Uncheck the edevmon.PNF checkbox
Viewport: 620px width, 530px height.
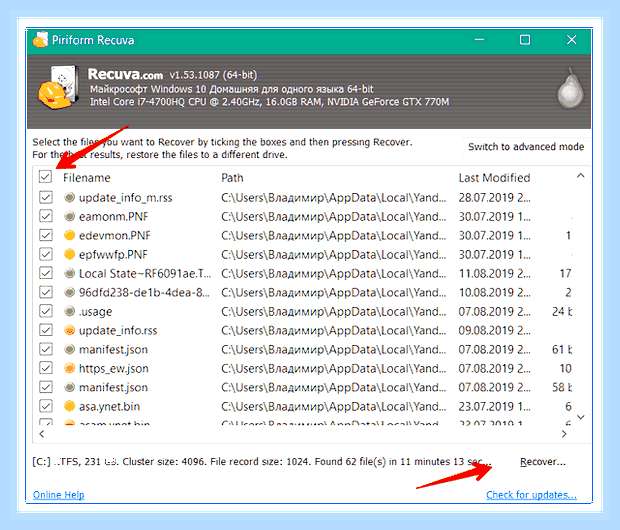pos(46,235)
